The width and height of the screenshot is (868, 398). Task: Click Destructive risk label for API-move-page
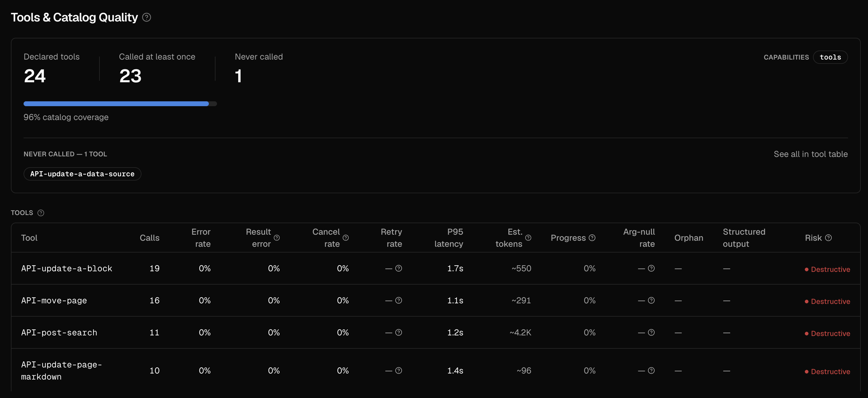827,302
